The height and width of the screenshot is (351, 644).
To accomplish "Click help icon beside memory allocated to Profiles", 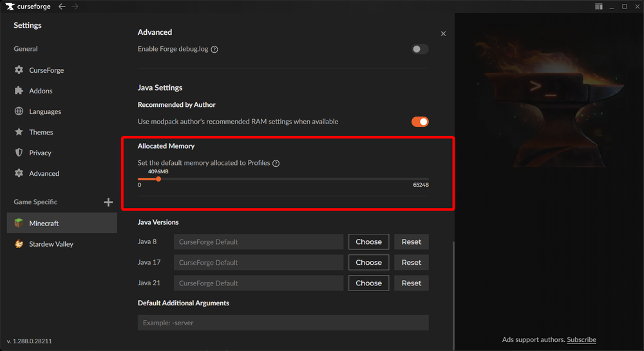I will pos(276,164).
